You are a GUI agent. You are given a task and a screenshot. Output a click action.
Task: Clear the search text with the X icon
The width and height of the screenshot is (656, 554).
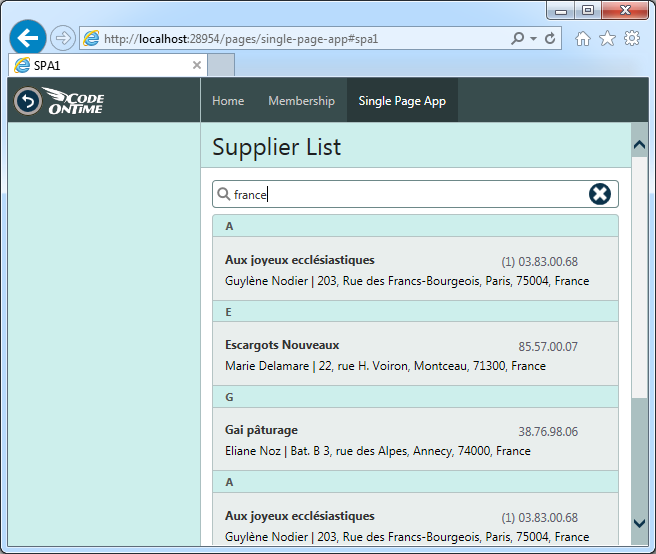click(x=600, y=194)
